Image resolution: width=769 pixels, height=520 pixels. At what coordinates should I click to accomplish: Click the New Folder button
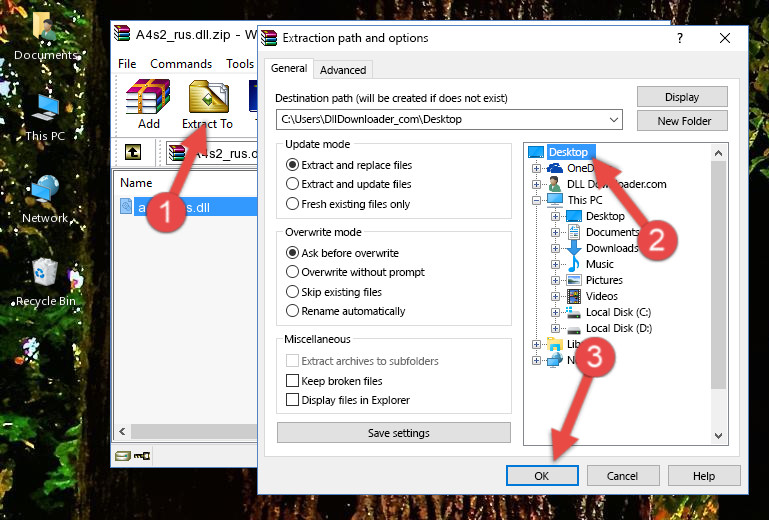point(682,121)
